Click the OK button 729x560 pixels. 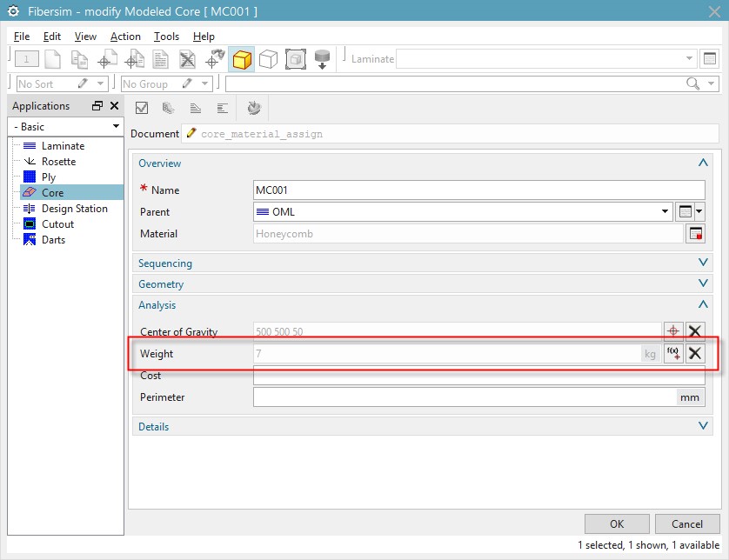tap(617, 523)
